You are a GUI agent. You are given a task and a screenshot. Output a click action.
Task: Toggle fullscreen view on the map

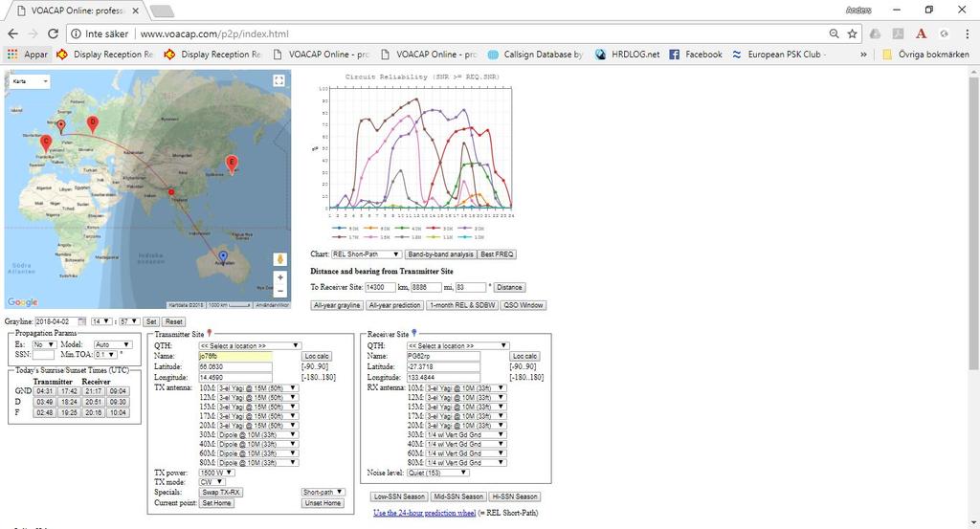(278, 80)
